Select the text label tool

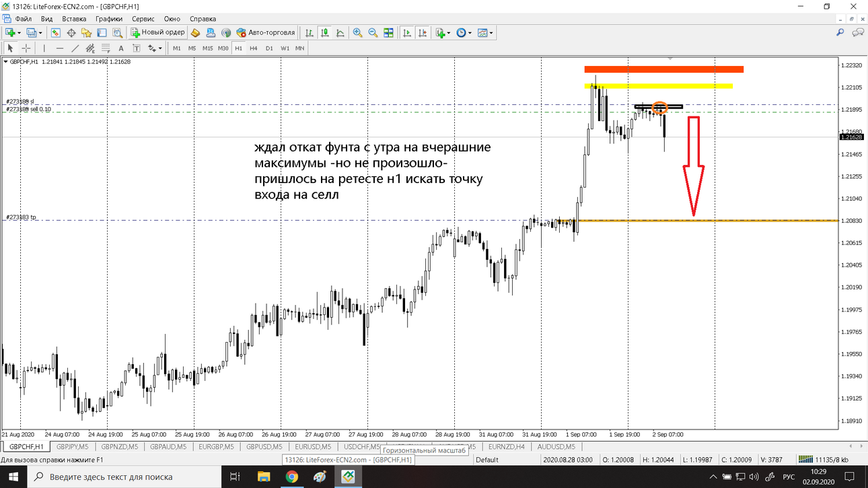click(137, 48)
